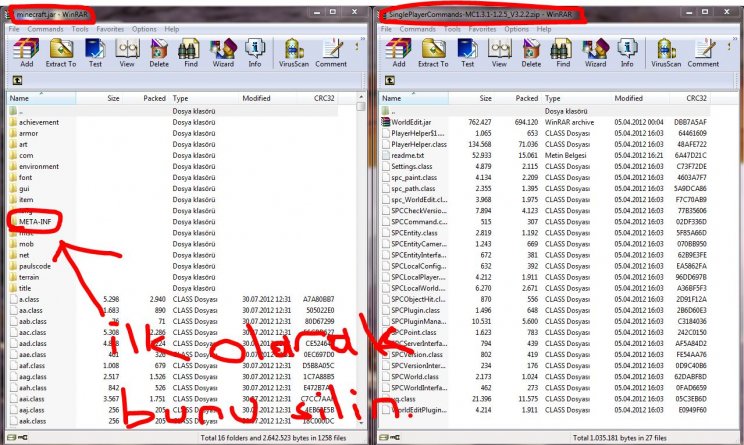Click Find icon in minecraft.jar window
The image size is (744, 445).
(x=191, y=53)
